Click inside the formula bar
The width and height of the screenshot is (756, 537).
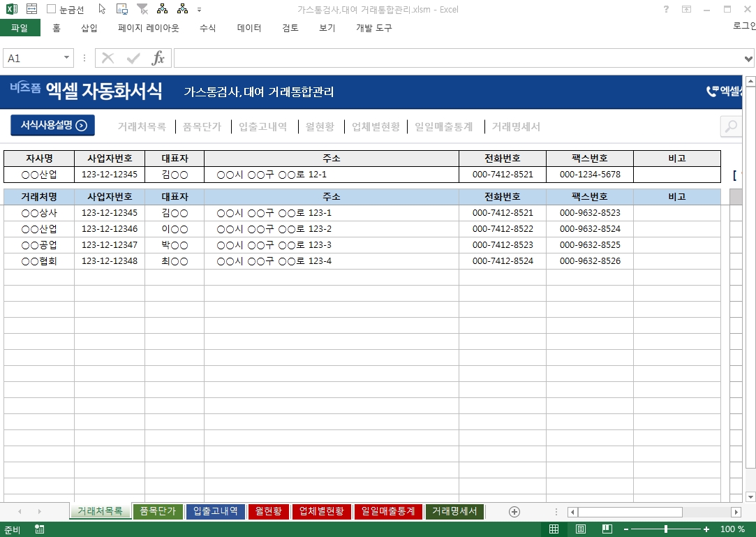(458, 59)
